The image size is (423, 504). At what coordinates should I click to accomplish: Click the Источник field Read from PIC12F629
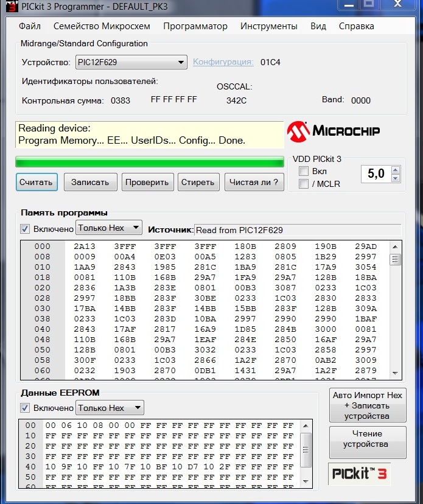(298, 230)
